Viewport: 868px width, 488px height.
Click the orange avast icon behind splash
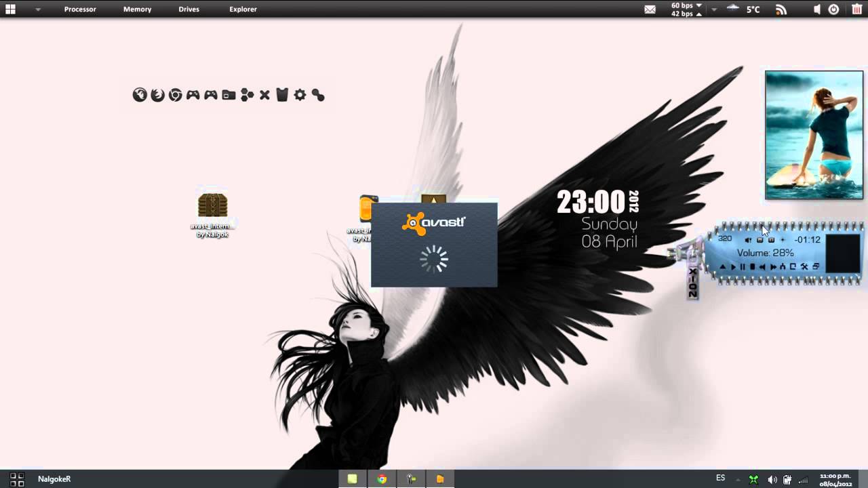click(367, 210)
